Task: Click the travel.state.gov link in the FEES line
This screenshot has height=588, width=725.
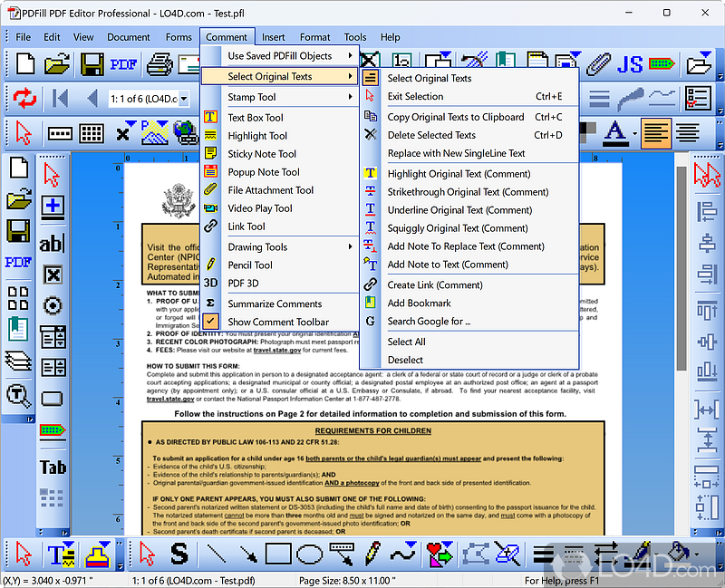Action: [x=277, y=351]
